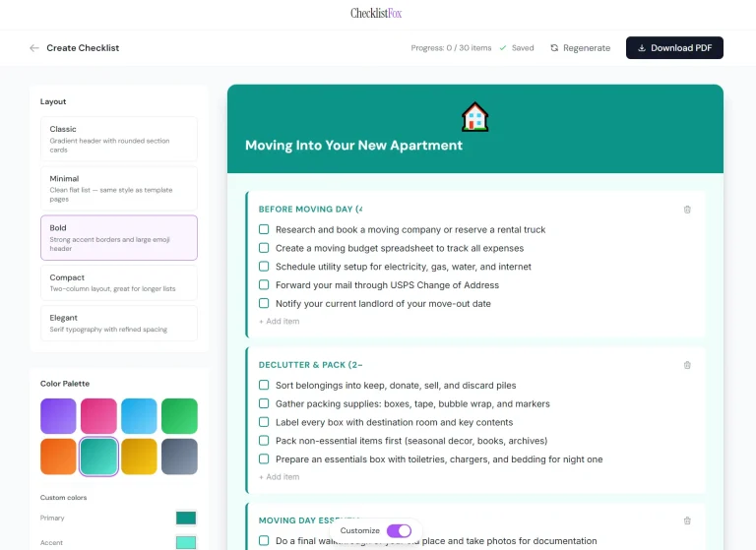Edit the 'DECLUTTER & PACK' section heading

click(x=310, y=365)
